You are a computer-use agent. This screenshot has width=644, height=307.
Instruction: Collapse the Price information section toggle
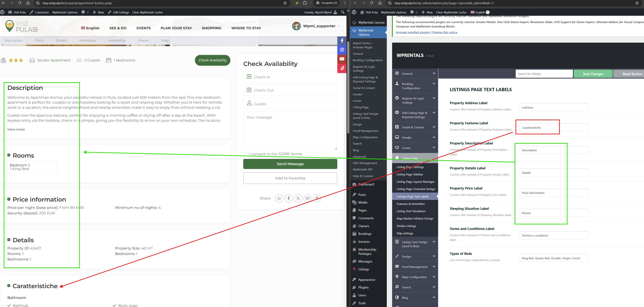(9, 199)
